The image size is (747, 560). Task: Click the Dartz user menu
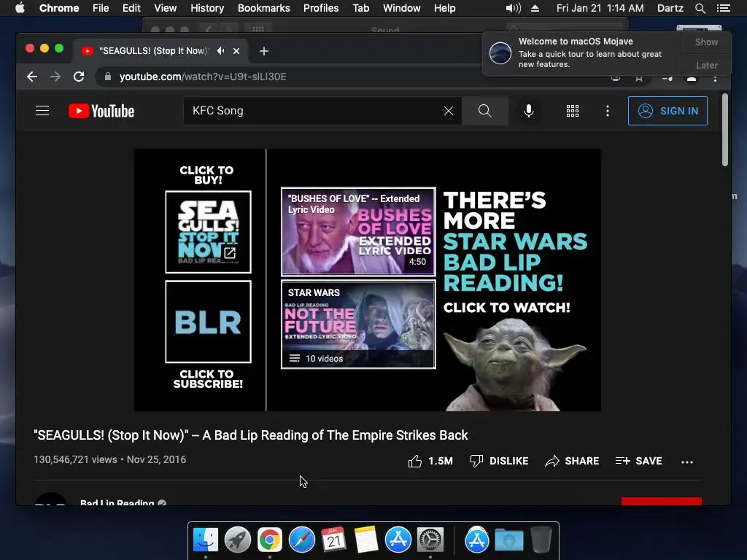(x=670, y=8)
